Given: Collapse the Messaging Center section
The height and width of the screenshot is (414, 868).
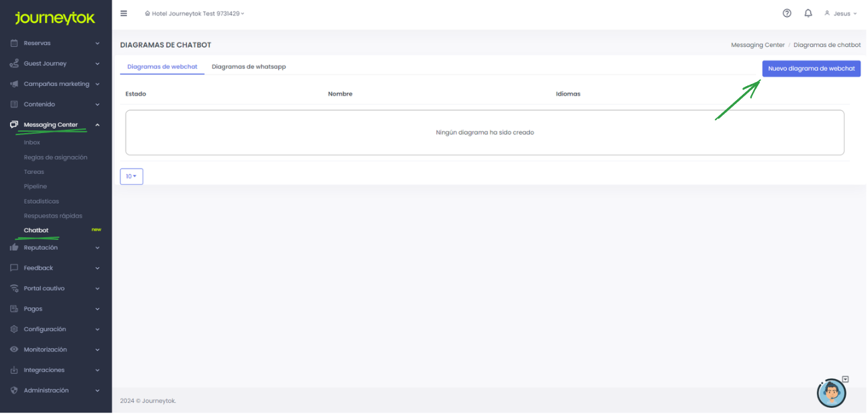Looking at the screenshot, I should pos(97,125).
